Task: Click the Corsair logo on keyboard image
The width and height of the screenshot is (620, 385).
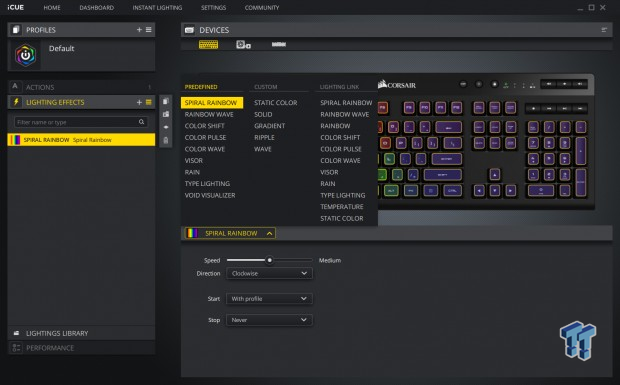Action: [397, 85]
